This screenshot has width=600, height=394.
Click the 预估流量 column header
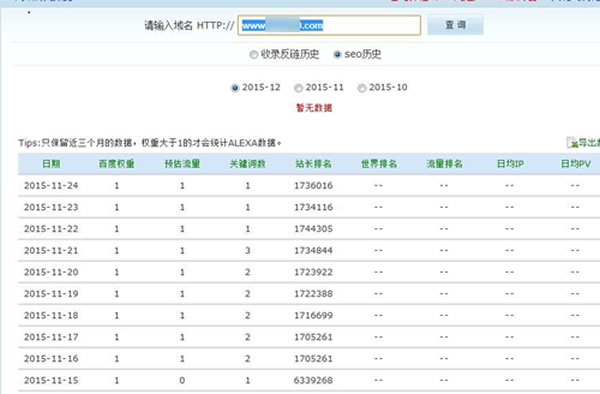[182, 164]
